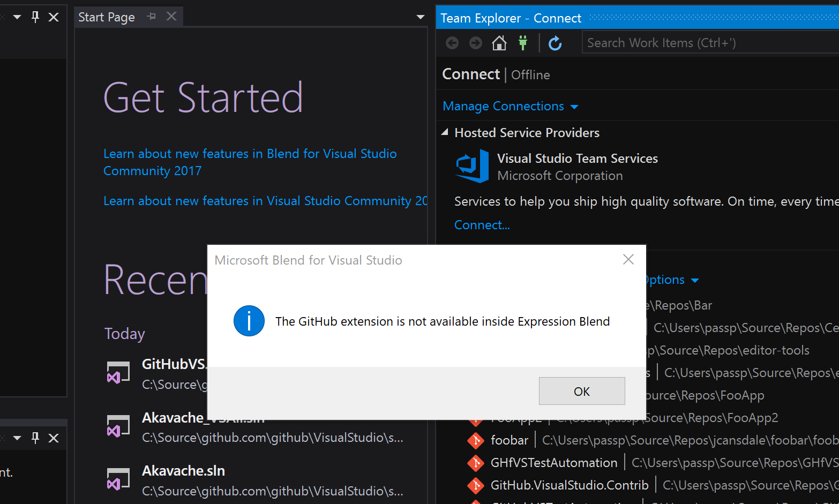Select the GitHub.VisualStudio.Contrib repository

coord(570,485)
